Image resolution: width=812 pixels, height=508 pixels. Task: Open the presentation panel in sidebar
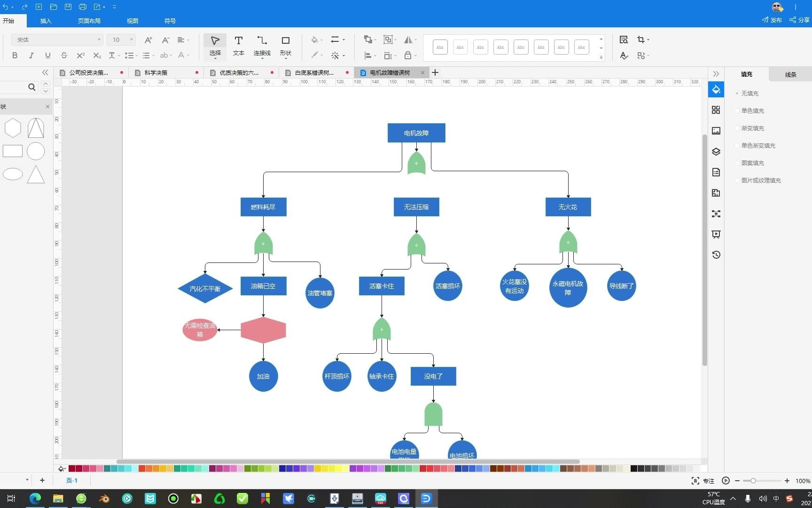click(716, 234)
